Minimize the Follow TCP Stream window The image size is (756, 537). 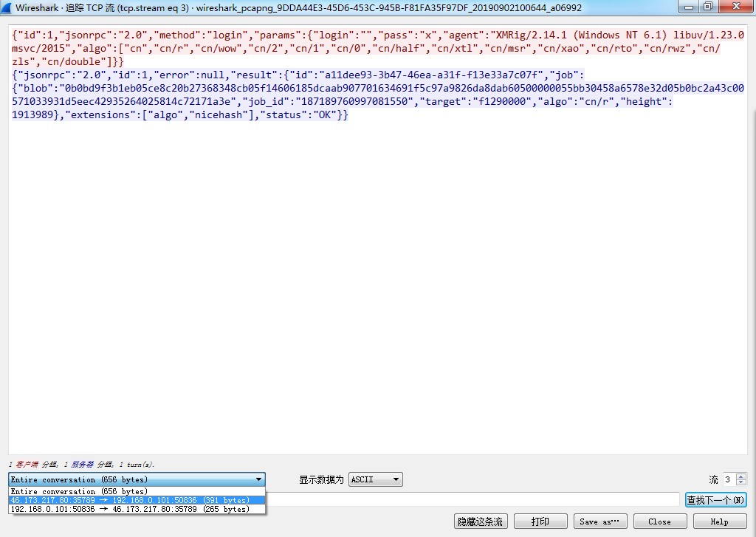click(689, 7)
